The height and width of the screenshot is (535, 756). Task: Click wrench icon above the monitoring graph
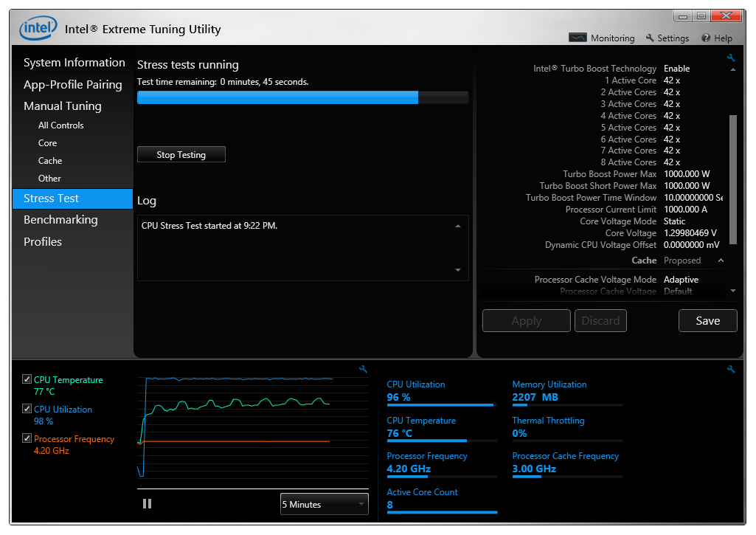363,369
